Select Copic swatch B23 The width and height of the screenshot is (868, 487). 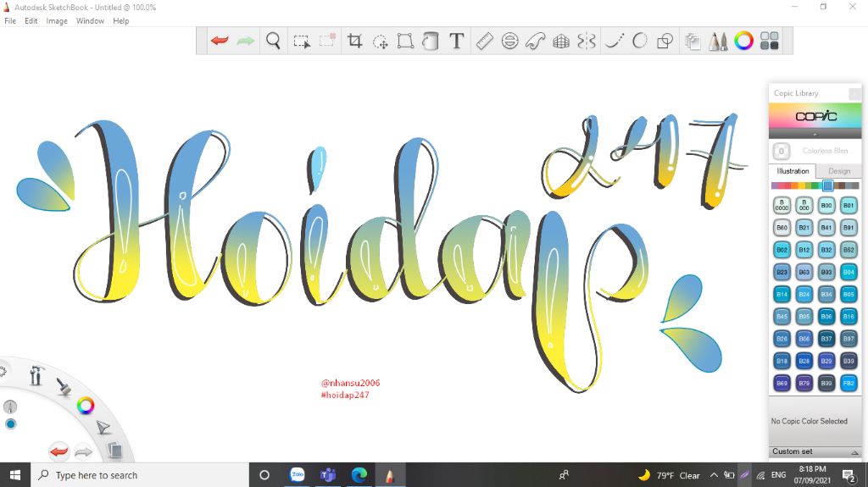point(782,272)
